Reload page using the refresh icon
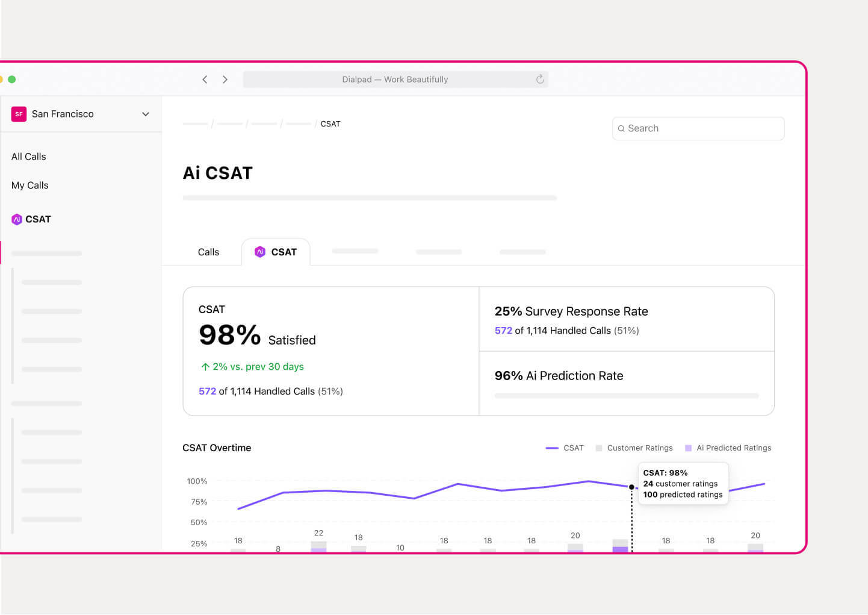 coord(540,80)
